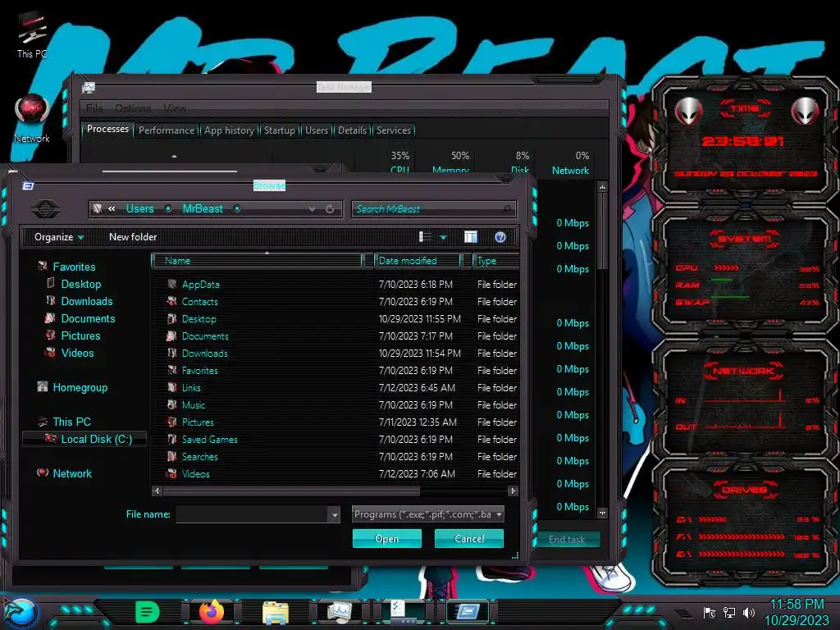This screenshot has width=840, height=630.
Task: Click New folder in the toolbar
Action: [x=133, y=237]
